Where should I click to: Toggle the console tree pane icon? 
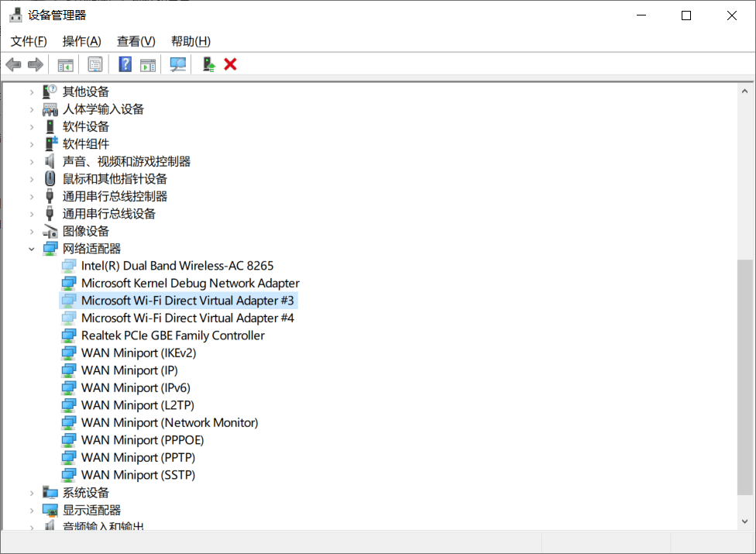pyautogui.click(x=66, y=64)
